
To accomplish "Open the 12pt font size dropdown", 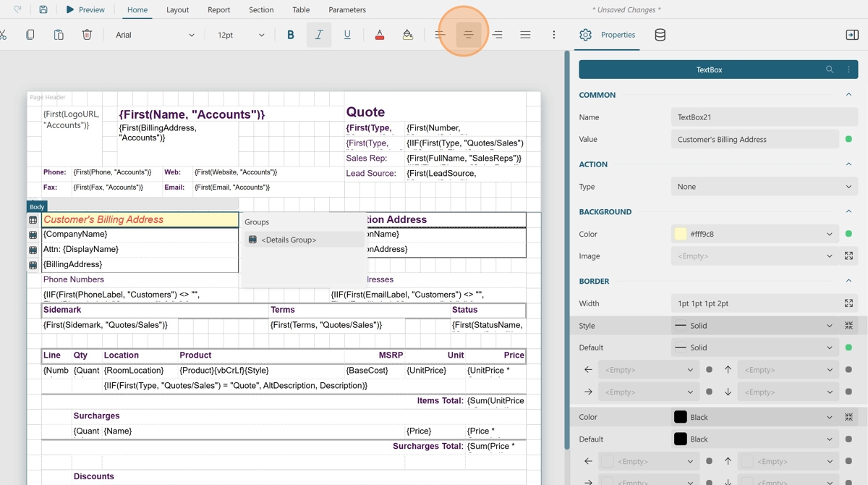I will tap(241, 35).
